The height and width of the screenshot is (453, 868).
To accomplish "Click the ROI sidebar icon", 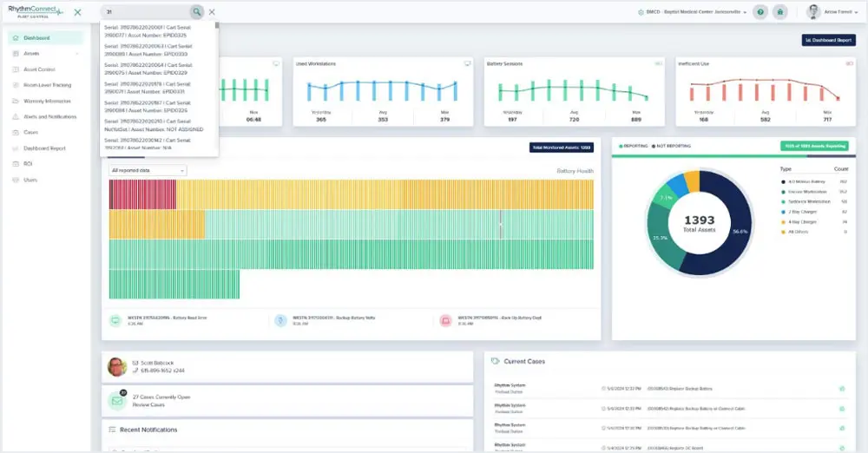I will 16,164.
